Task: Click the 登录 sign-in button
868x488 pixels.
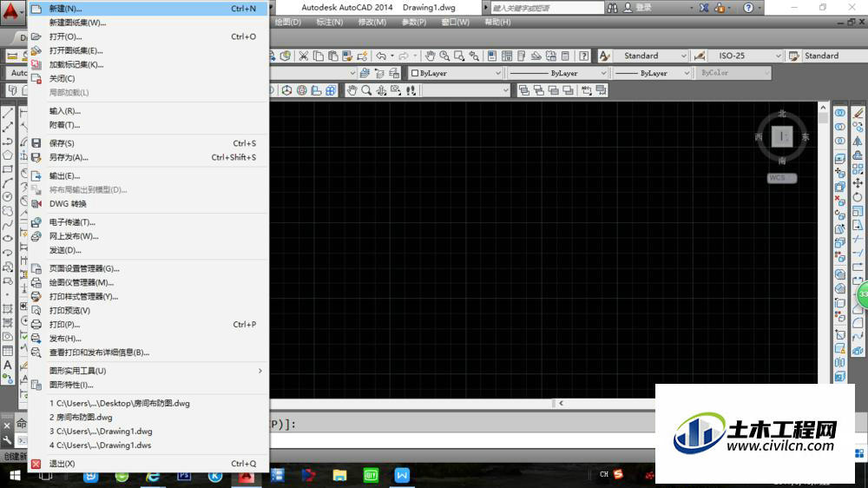Action: coord(638,8)
